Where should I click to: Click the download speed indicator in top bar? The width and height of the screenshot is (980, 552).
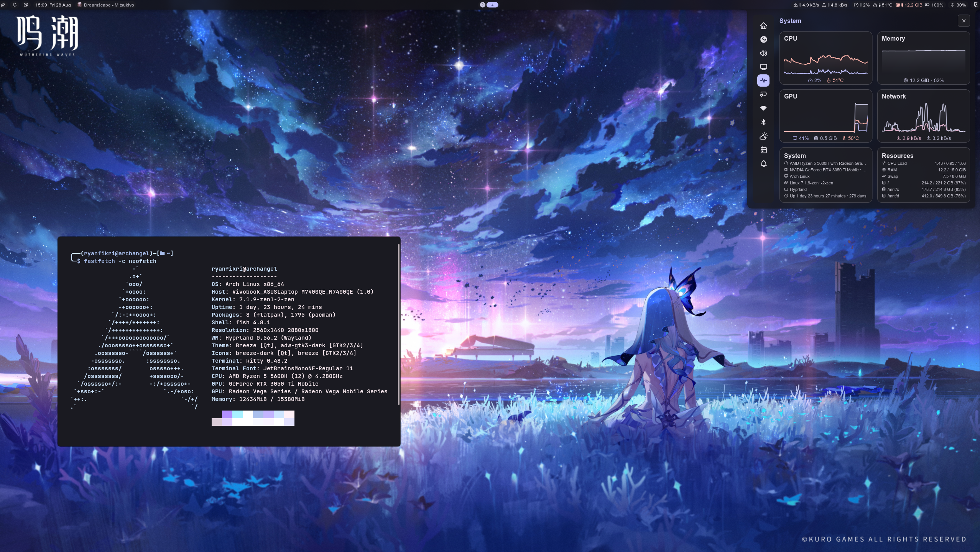point(806,5)
